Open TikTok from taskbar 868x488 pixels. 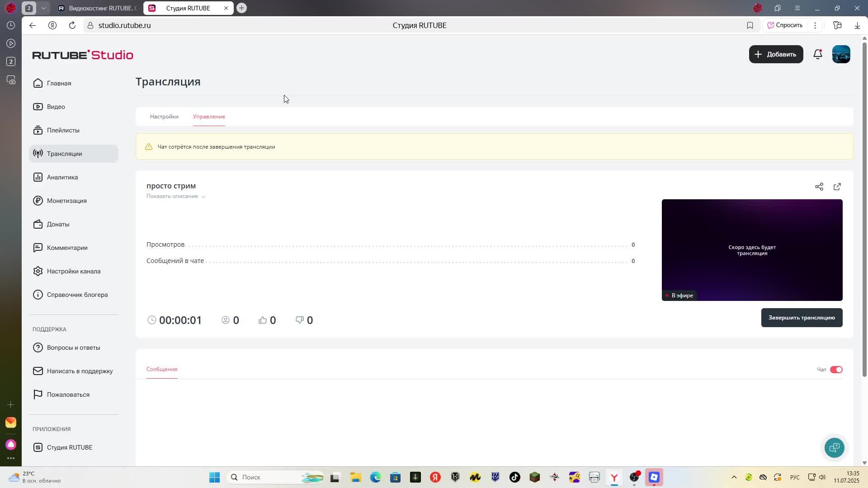click(x=514, y=477)
